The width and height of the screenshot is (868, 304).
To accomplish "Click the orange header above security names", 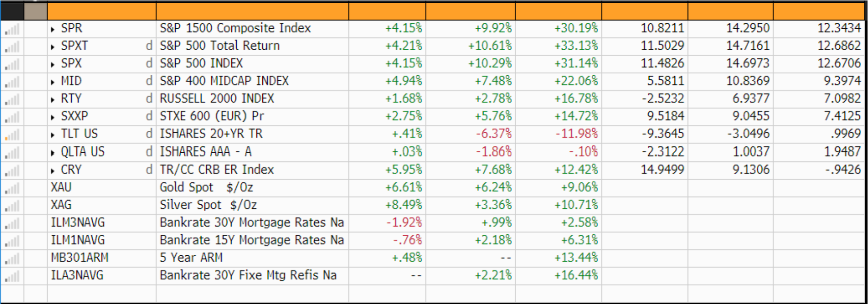I will [252, 11].
